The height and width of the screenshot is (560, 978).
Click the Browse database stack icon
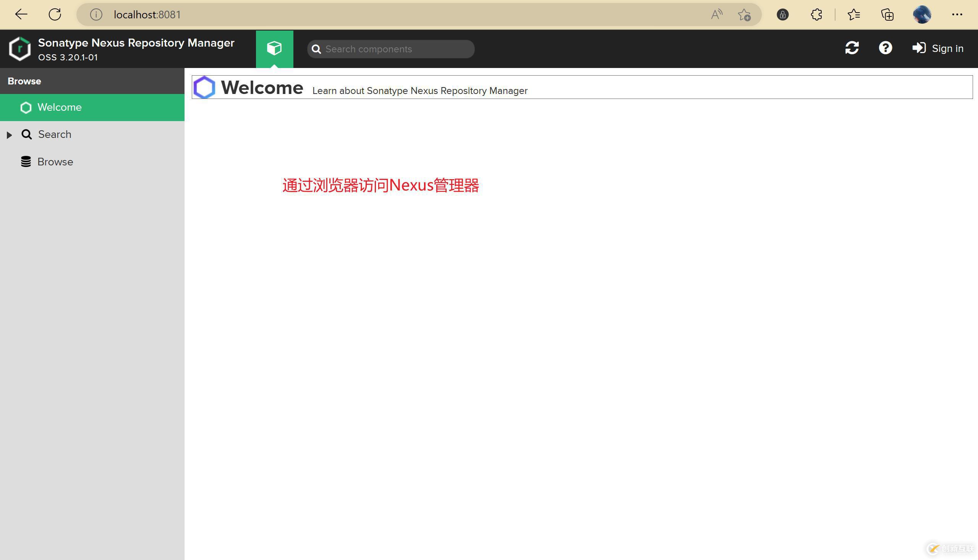[x=26, y=162]
